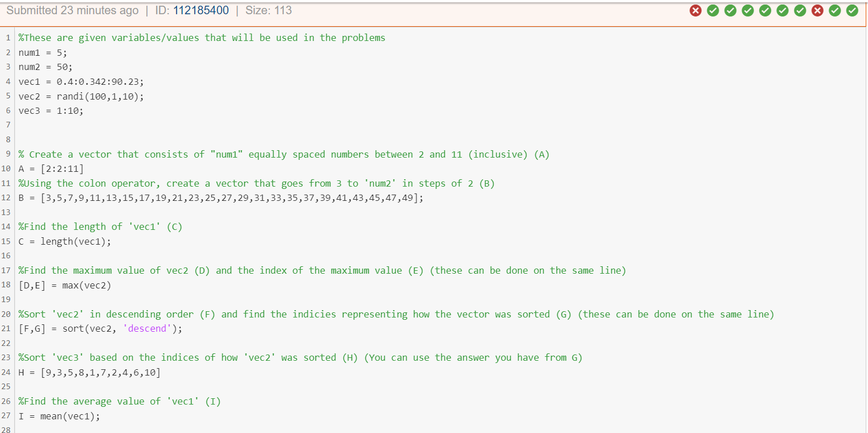The width and height of the screenshot is (868, 433).
Task: Click the sixth green checkmark icon
Action: [783, 10]
